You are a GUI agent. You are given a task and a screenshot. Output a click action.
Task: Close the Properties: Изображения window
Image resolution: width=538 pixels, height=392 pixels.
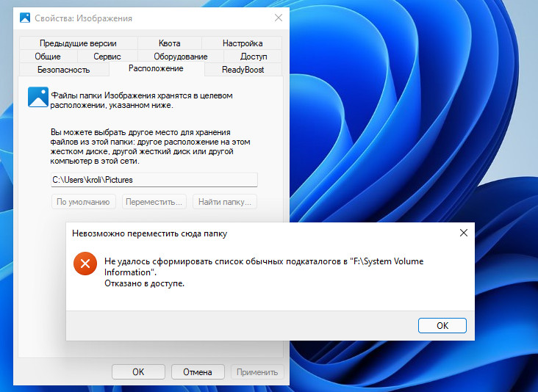click(278, 18)
